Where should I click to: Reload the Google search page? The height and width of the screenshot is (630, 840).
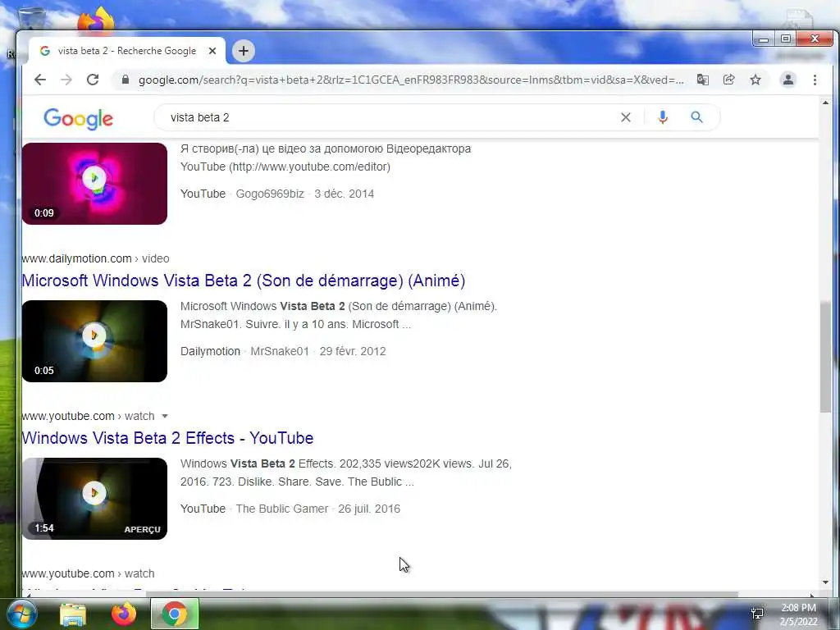[93, 80]
